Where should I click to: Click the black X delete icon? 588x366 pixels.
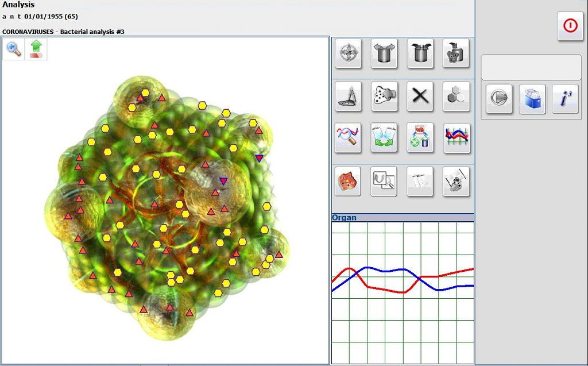(x=420, y=96)
